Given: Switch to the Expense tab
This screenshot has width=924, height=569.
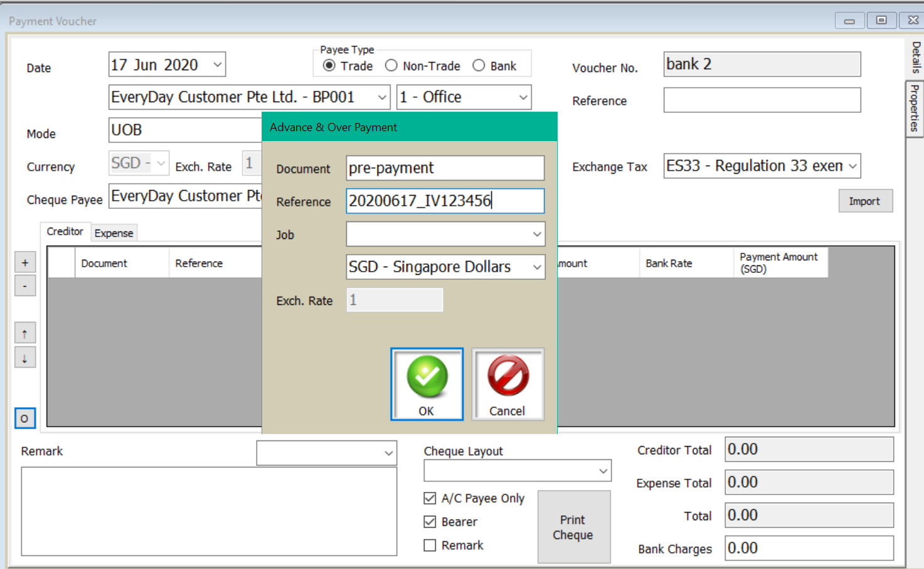Looking at the screenshot, I should pyautogui.click(x=114, y=233).
